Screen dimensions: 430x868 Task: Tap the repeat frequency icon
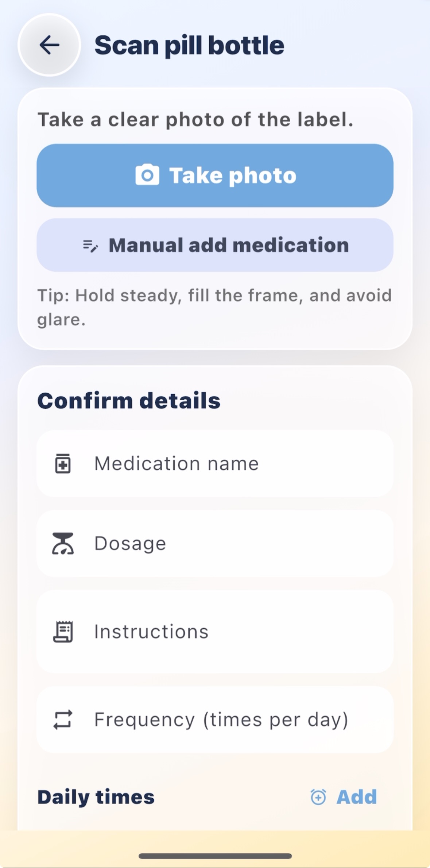pyautogui.click(x=63, y=720)
